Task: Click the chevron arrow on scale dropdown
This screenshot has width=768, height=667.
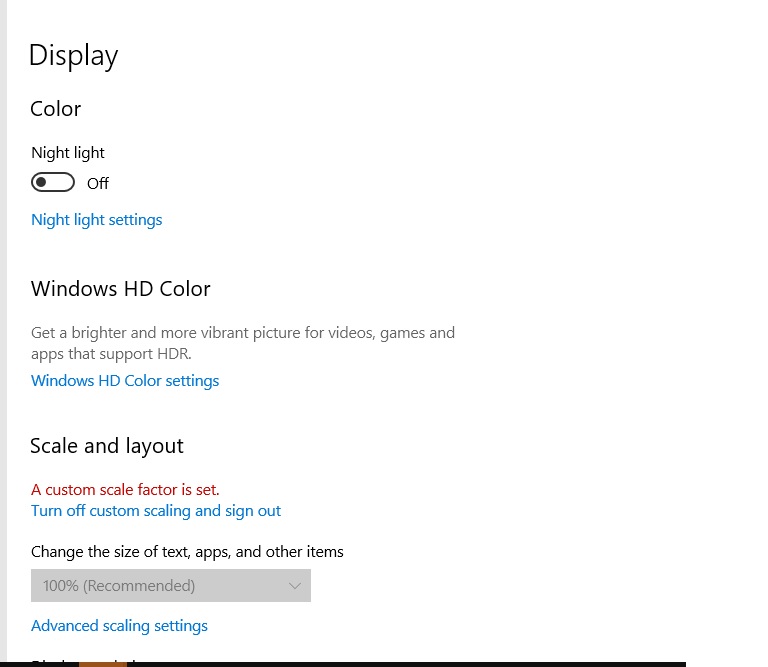Action: [x=295, y=586]
